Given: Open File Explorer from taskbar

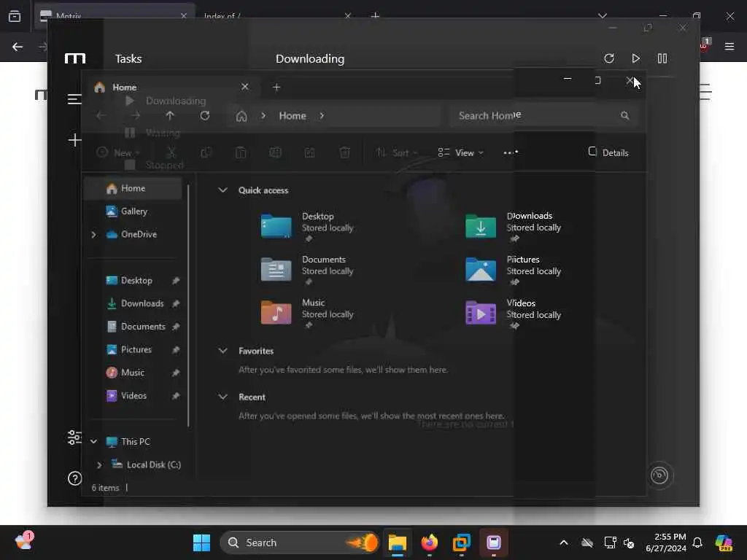Looking at the screenshot, I should (x=398, y=542).
